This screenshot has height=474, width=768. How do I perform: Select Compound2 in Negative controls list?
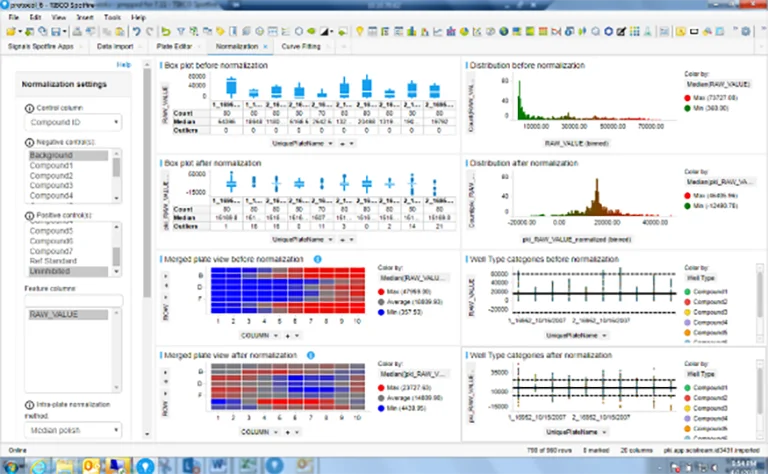coord(52,176)
